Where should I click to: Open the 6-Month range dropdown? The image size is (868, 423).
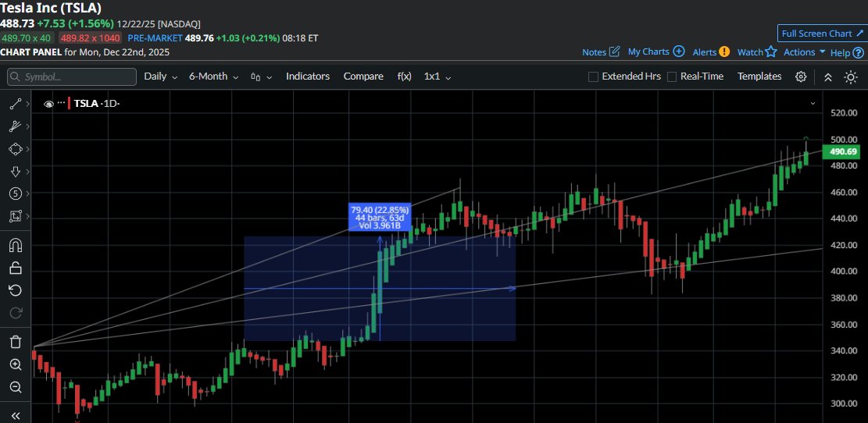click(213, 76)
